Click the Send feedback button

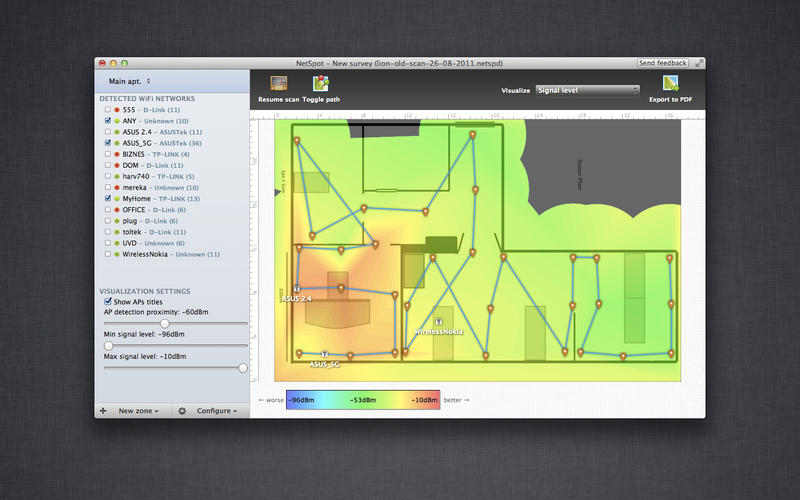tap(662, 63)
